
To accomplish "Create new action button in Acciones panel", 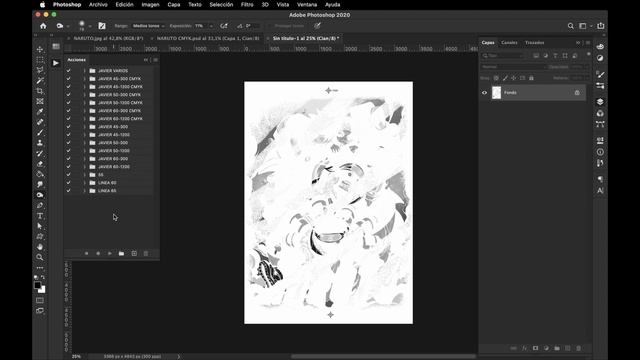I will point(134,253).
